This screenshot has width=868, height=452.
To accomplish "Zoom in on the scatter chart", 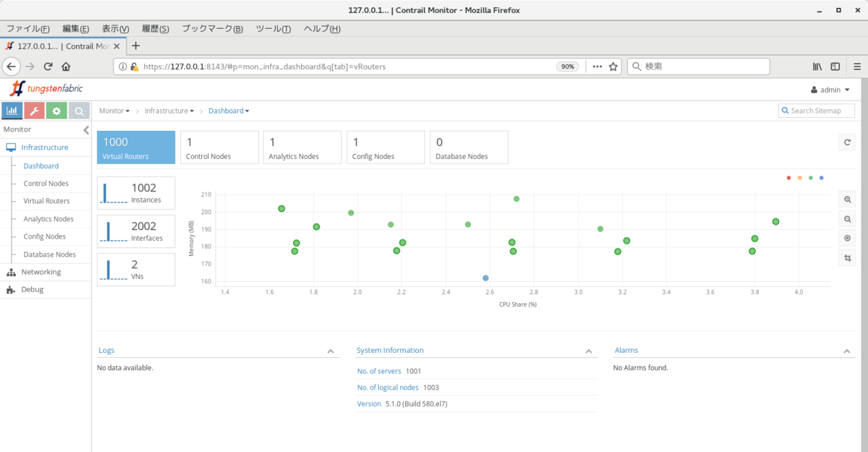I will tap(847, 200).
